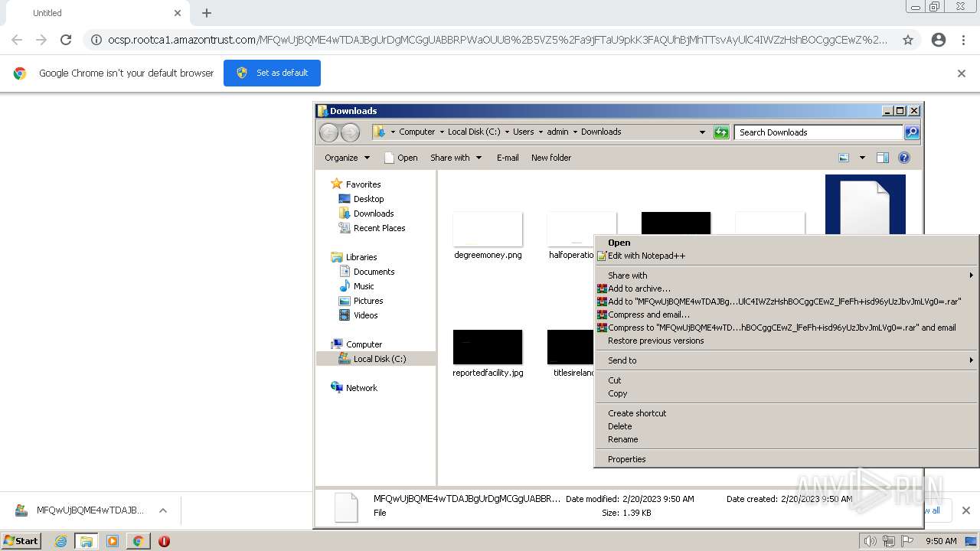View site information icon in address bar
The width and height of the screenshot is (980, 551).
click(x=96, y=40)
